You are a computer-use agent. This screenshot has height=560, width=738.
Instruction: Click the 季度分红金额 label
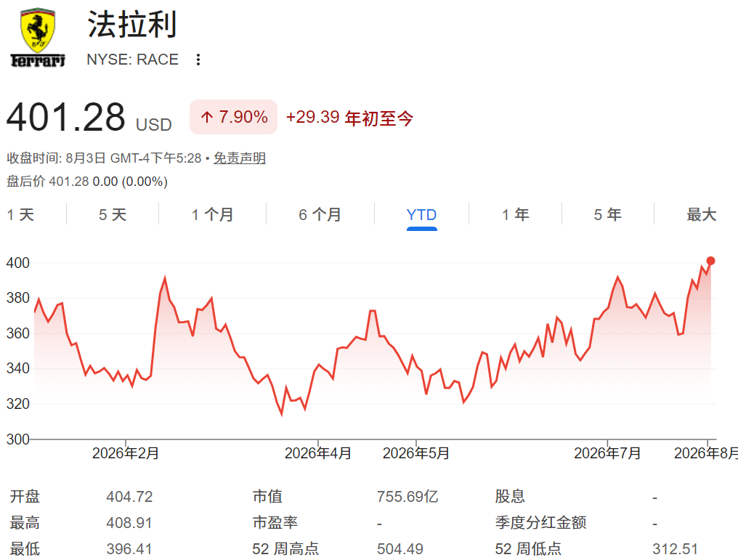(x=541, y=522)
